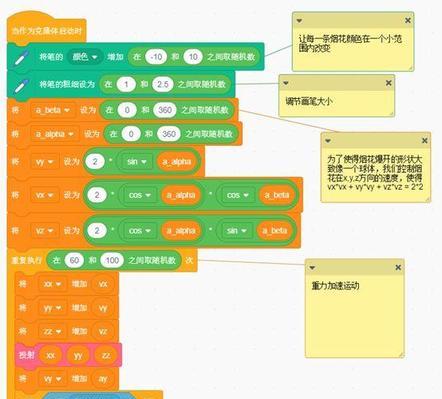Open the xx variable dropdown in change block
This screenshot has width=442, height=399.
tap(52, 284)
